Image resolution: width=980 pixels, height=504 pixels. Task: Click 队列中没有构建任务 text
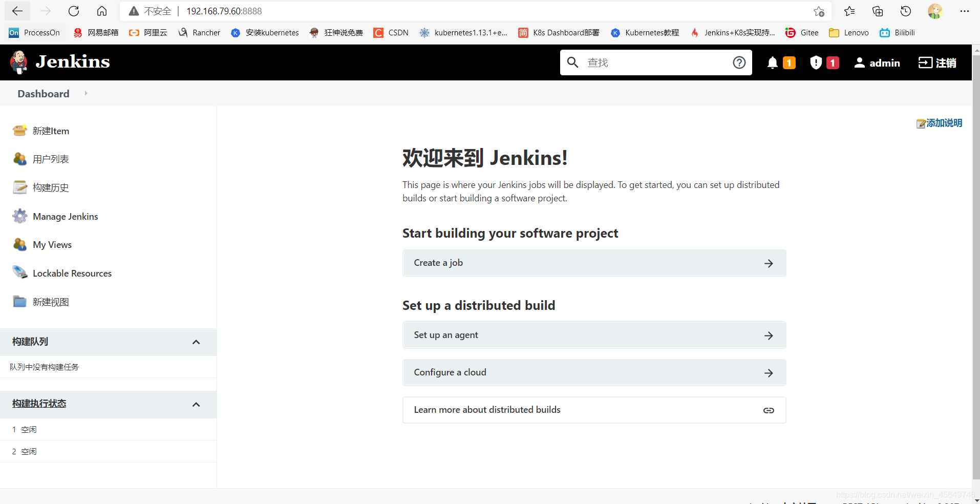tap(44, 367)
